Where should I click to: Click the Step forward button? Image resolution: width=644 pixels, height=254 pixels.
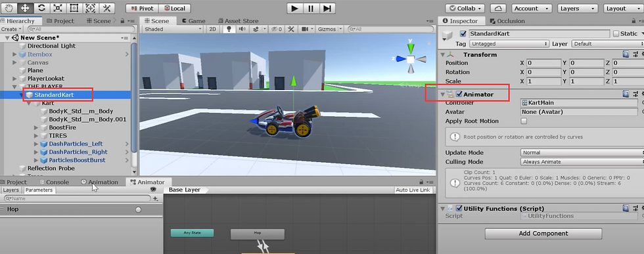click(327, 9)
